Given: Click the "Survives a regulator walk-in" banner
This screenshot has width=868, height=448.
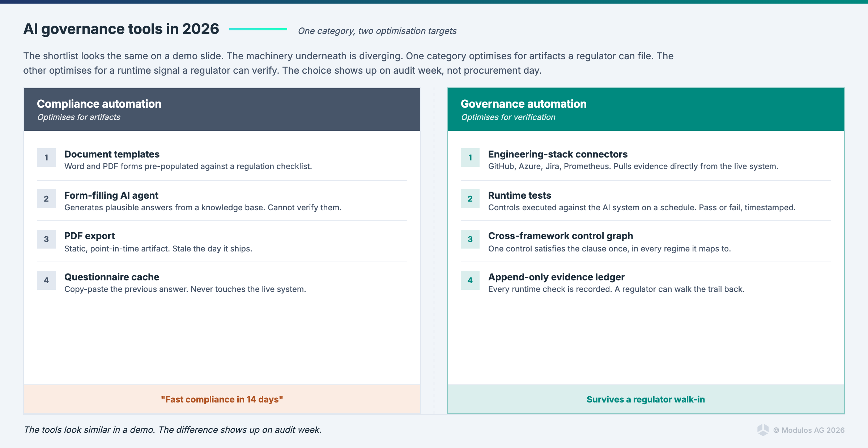Looking at the screenshot, I should (646, 399).
